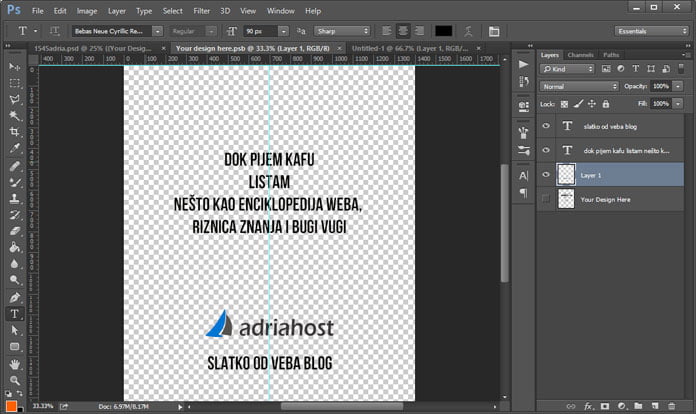Select the Blur tool
This screenshot has height=414, width=696.
pyautogui.click(x=14, y=264)
